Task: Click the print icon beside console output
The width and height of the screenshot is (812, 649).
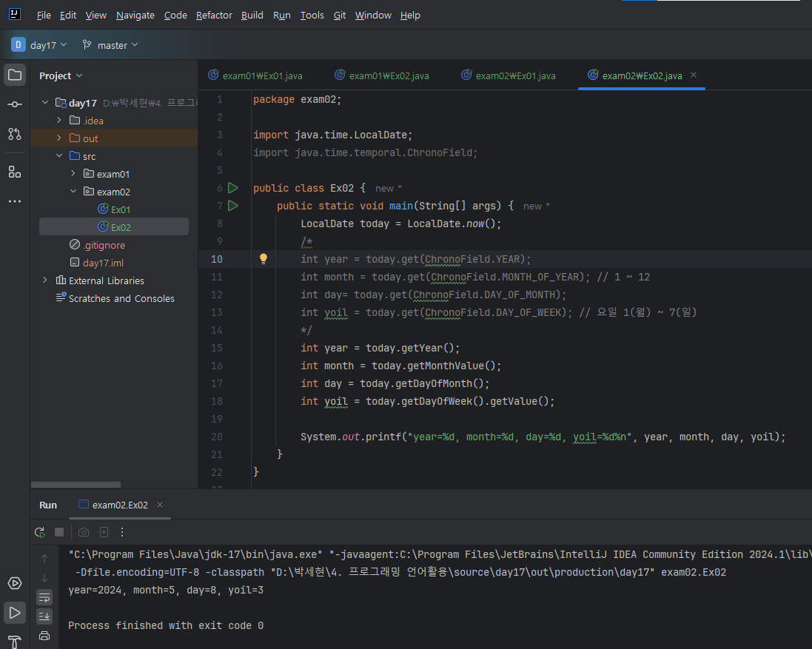Action: 44,636
